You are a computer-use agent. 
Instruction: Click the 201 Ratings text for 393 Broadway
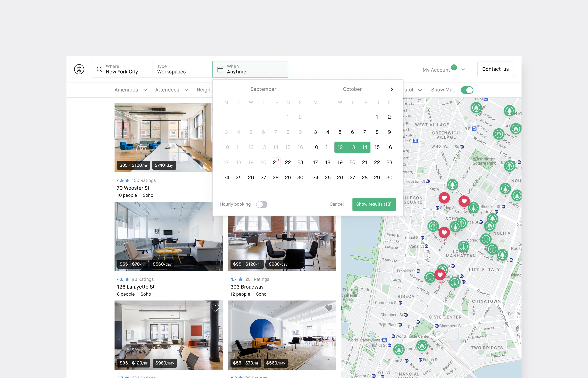point(257,279)
